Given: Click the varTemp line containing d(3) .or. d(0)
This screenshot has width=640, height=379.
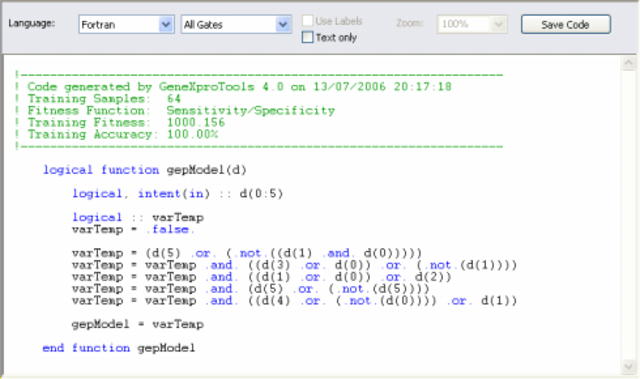Looking at the screenshot, I should coord(294,265).
